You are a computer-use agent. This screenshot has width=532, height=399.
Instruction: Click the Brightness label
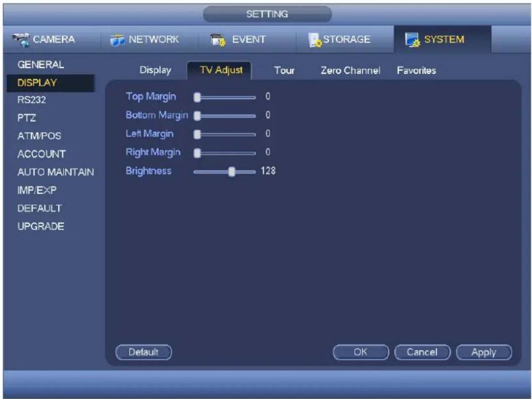[149, 171]
